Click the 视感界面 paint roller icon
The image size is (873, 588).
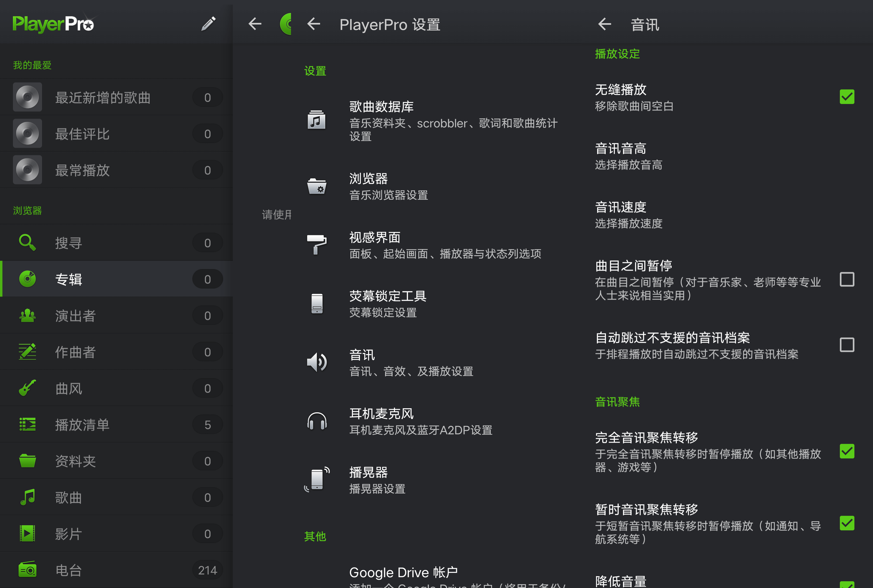(317, 245)
